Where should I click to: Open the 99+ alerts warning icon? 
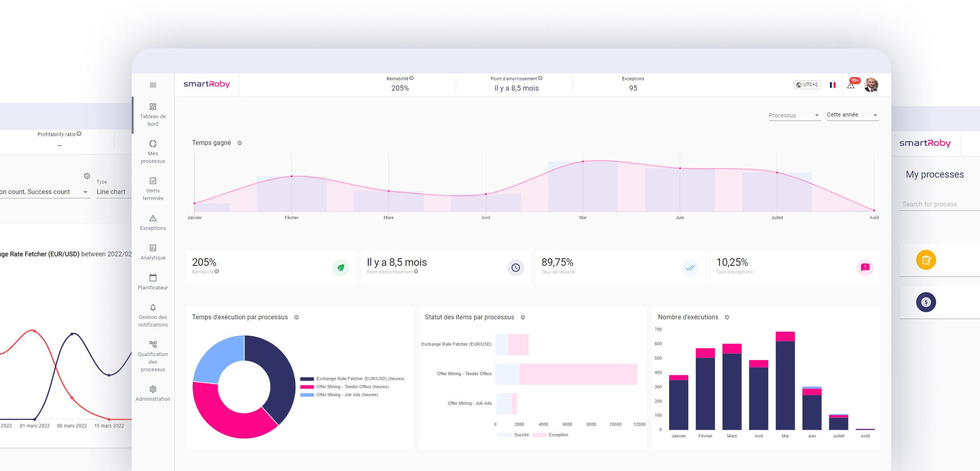851,85
